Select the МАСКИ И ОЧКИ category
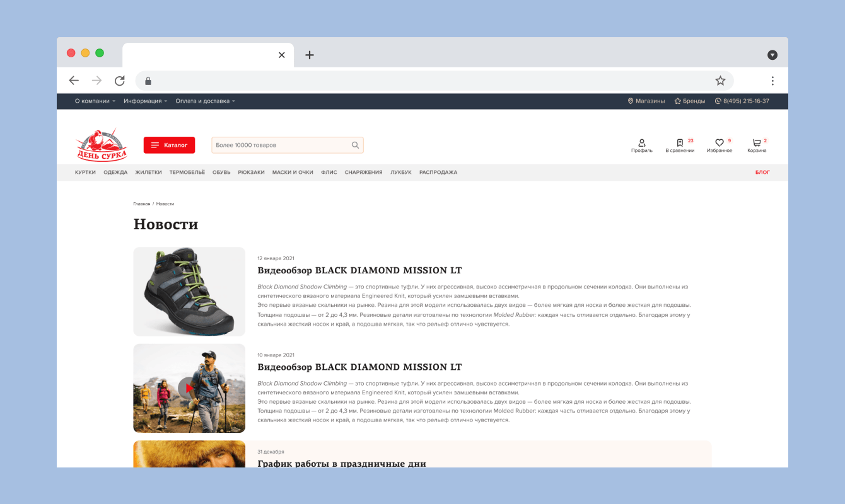The width and height of the screenshot is (845, 504). [x=293, y=173]
